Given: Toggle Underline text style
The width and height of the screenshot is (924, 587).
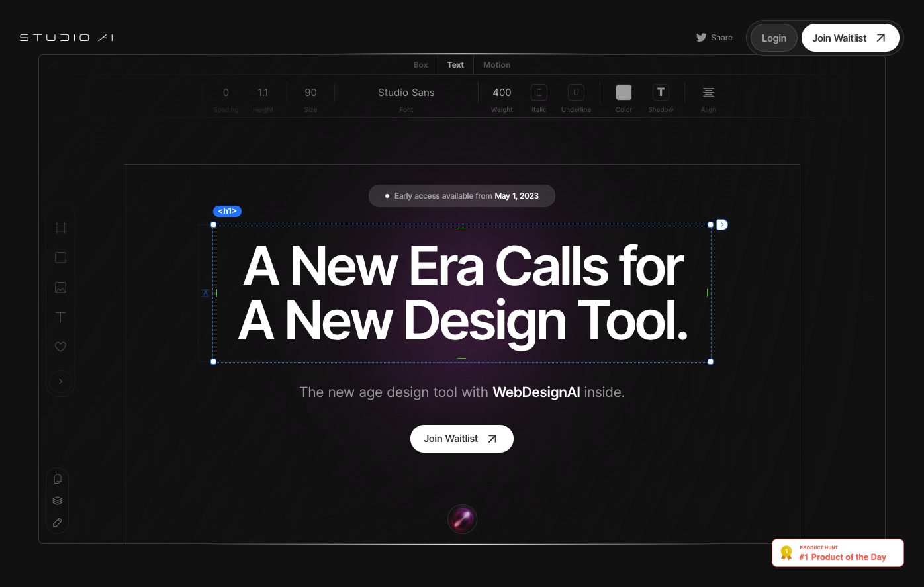Looking at the screenshot, I should pos(576,93).
